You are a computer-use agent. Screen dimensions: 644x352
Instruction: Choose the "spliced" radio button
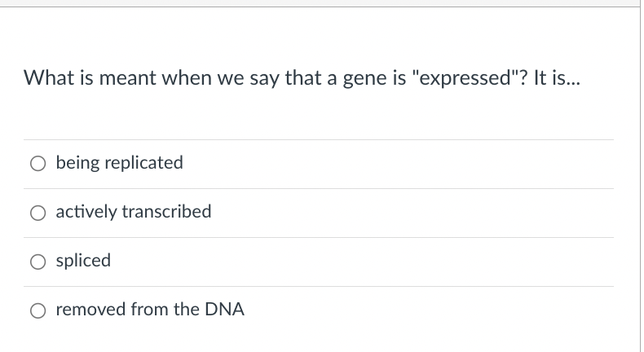tap(37, 262)
